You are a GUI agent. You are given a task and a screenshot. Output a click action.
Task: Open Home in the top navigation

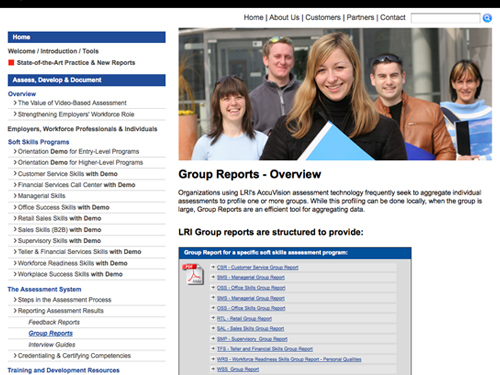pos(253,17)
